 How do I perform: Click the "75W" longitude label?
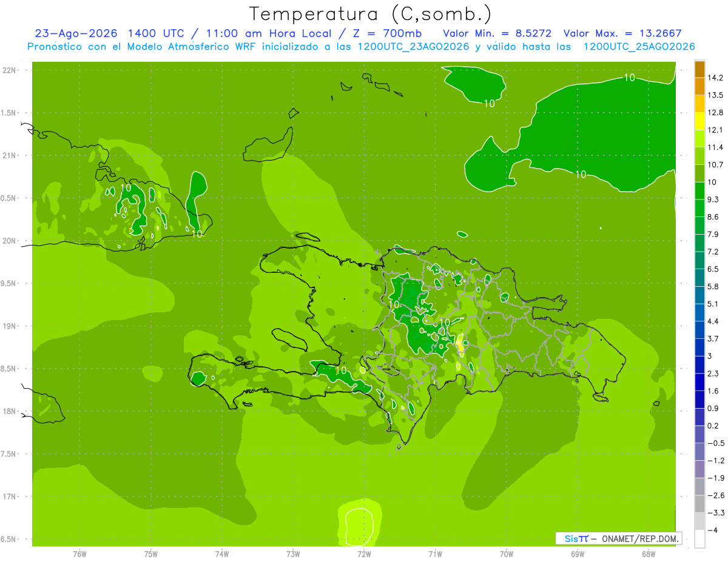[151, 554]
